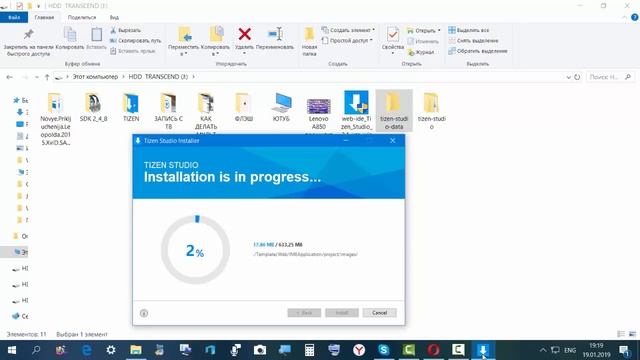Click Select all (Выделить все)
This screenshot has height=360, width=640.
click(469, 30)
